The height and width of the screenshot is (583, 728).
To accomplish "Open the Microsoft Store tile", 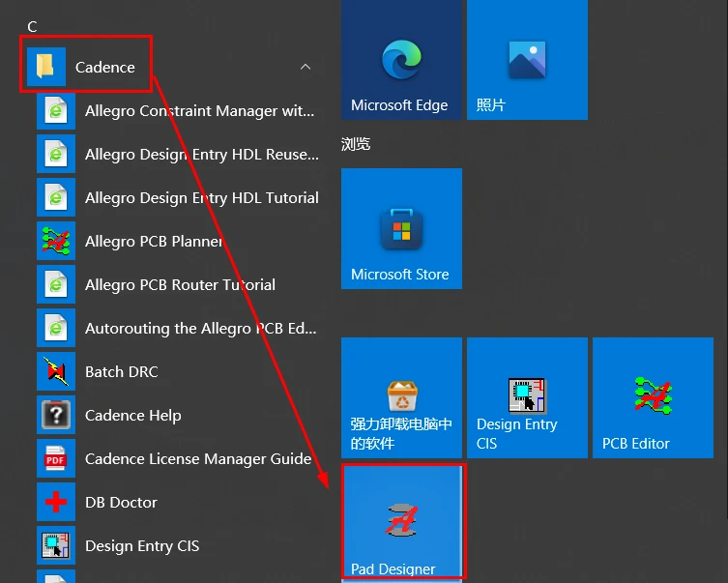I will 401,228.
